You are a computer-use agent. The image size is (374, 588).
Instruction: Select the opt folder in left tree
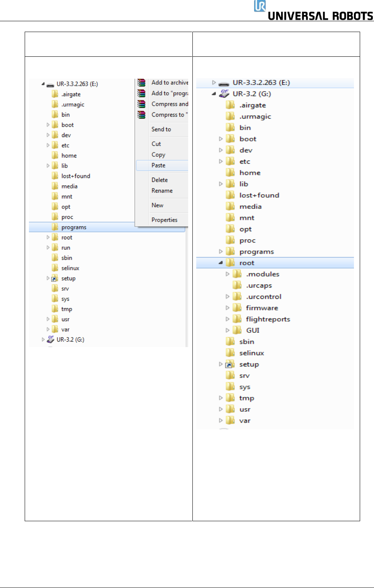(66, 207)
